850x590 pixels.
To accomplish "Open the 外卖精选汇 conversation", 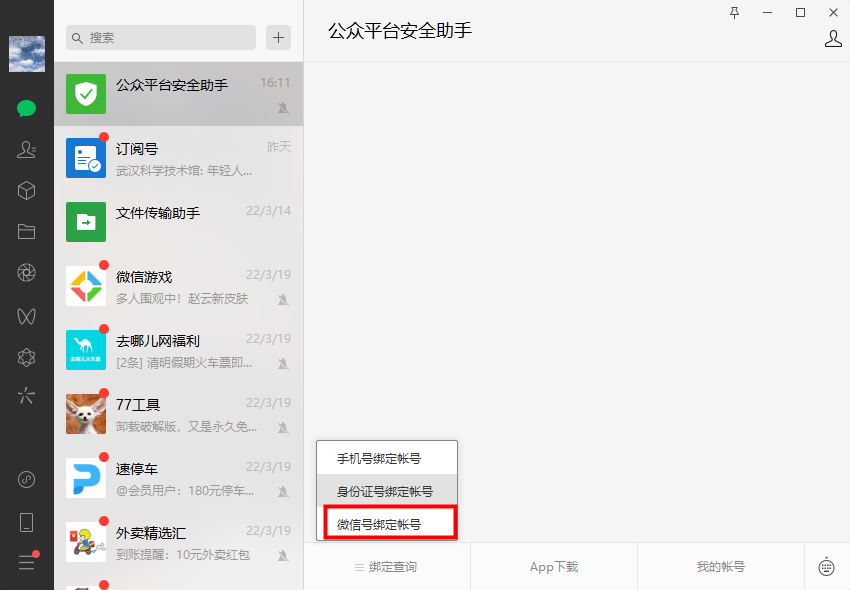I will pyautogui.click(x=178, y=542).
